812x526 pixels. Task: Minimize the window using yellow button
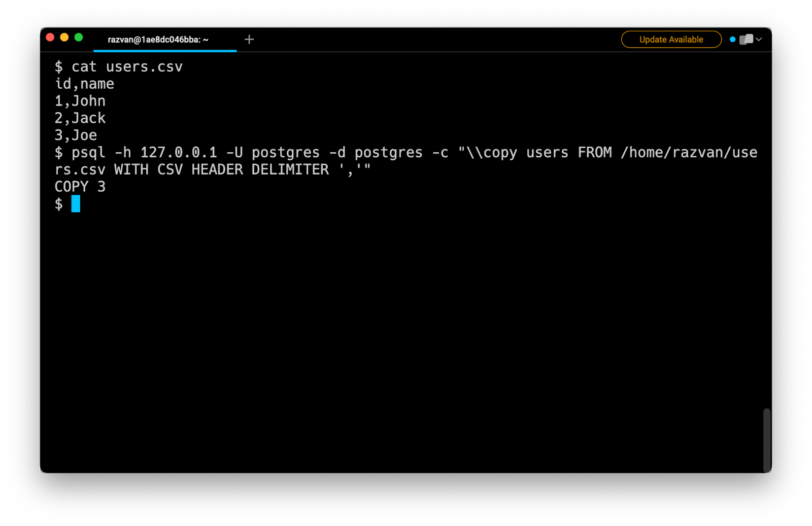click(x=64, y=38)
